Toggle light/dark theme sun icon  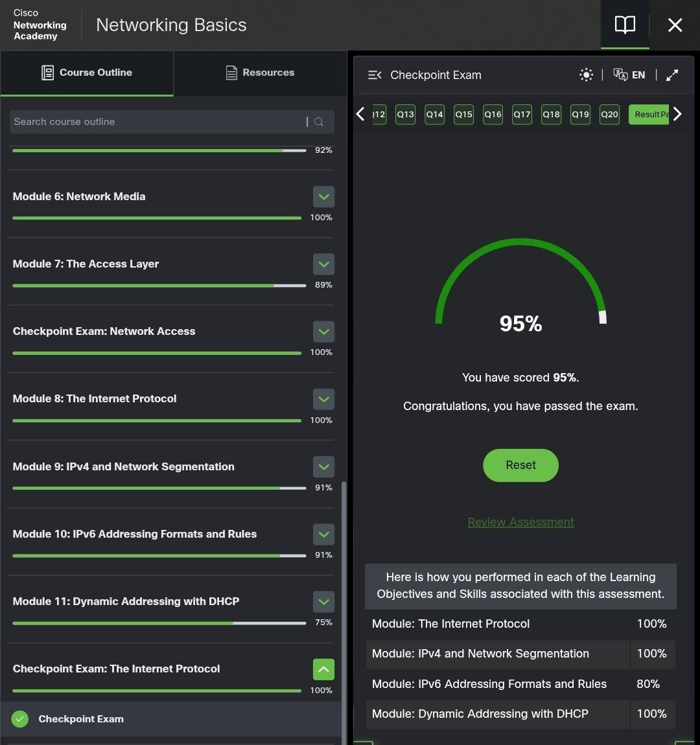tap(586, 75)
